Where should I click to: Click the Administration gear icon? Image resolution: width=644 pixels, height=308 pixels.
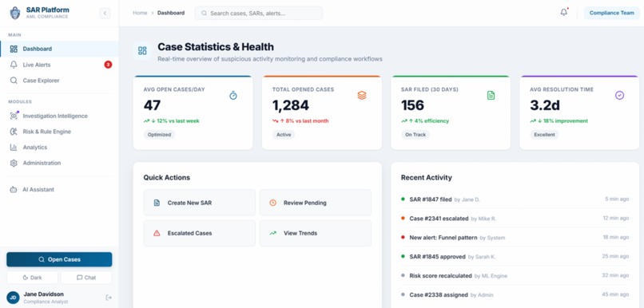(x=14, y=163)
